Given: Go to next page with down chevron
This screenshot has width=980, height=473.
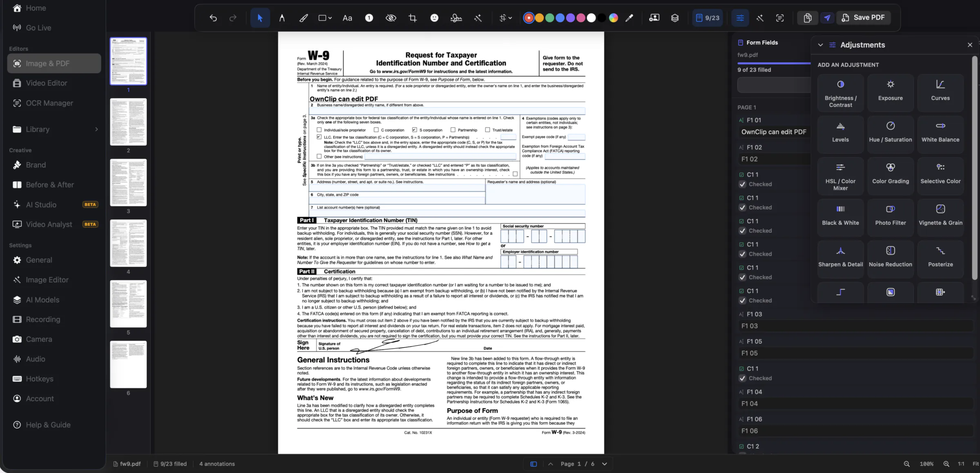Looking at the screenshot, I should tap(604, 464).
